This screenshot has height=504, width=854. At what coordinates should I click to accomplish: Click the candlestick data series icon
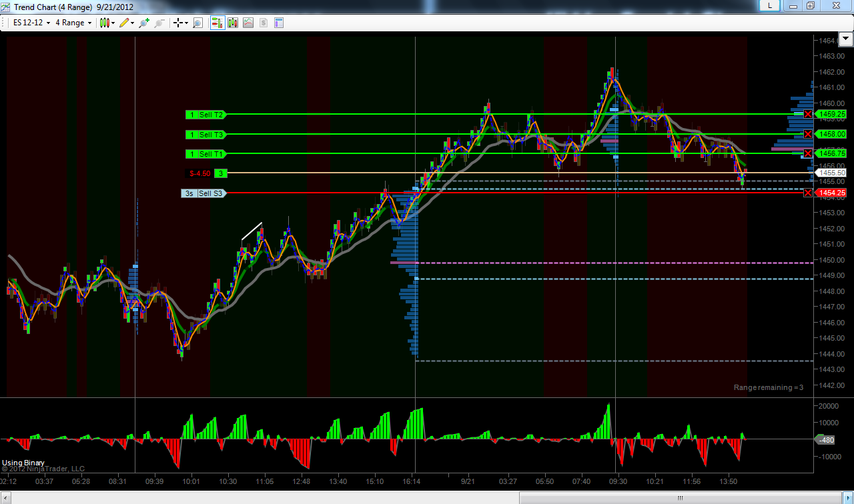(233, 23)
